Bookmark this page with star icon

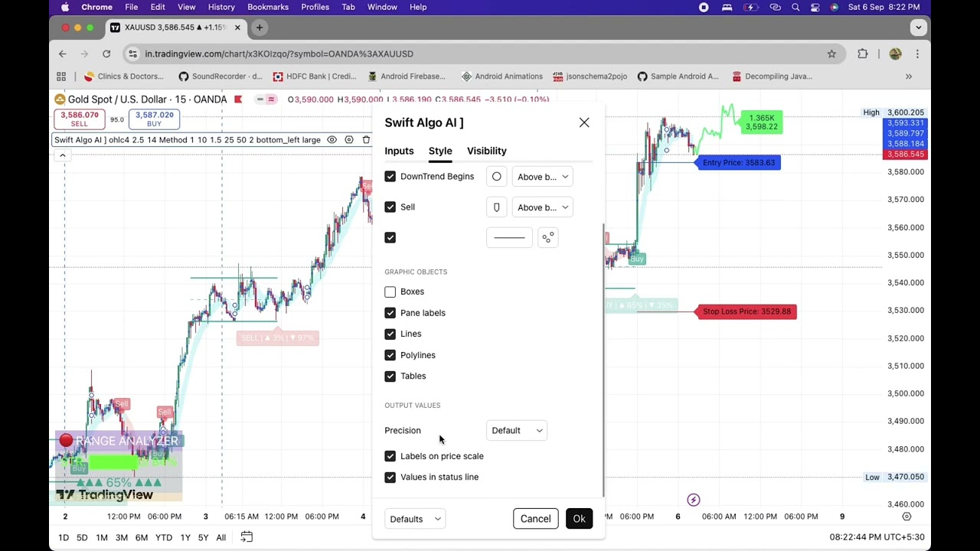click(x=831, y=54)
